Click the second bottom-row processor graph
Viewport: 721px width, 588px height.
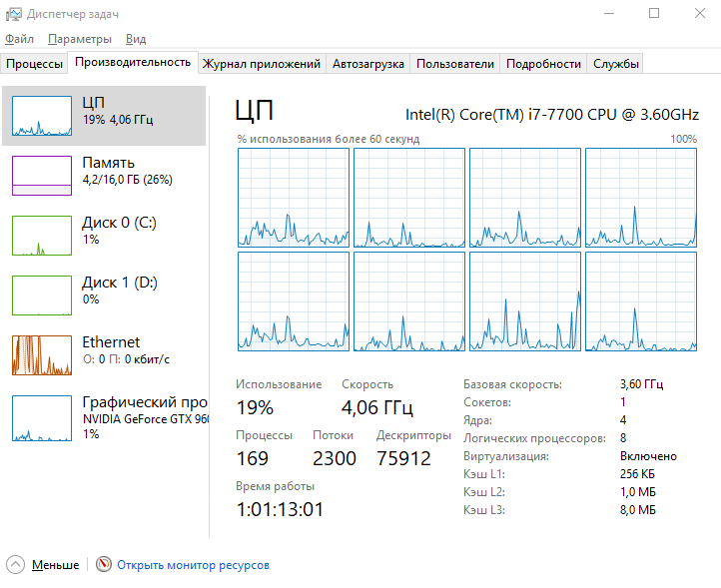(409, 301)
